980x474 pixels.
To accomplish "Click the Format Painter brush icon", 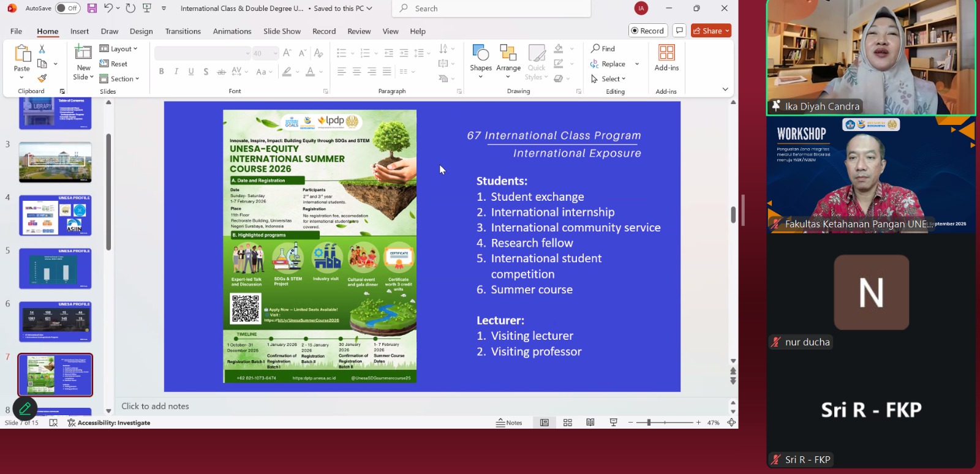I will tap(42, 78).
